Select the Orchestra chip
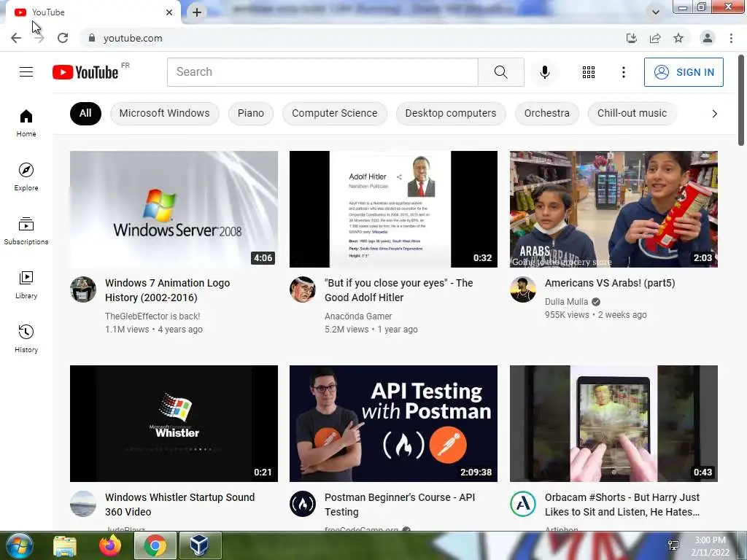 point(547,113)
